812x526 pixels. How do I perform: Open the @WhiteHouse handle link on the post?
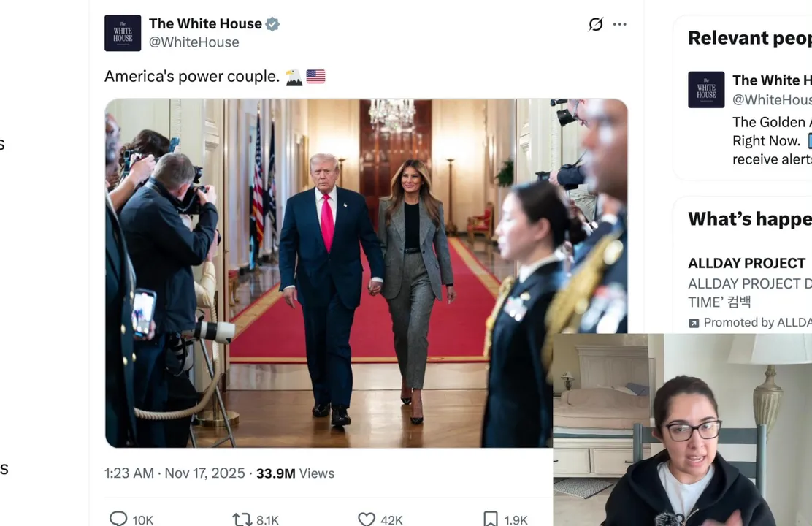pos(194,42)
